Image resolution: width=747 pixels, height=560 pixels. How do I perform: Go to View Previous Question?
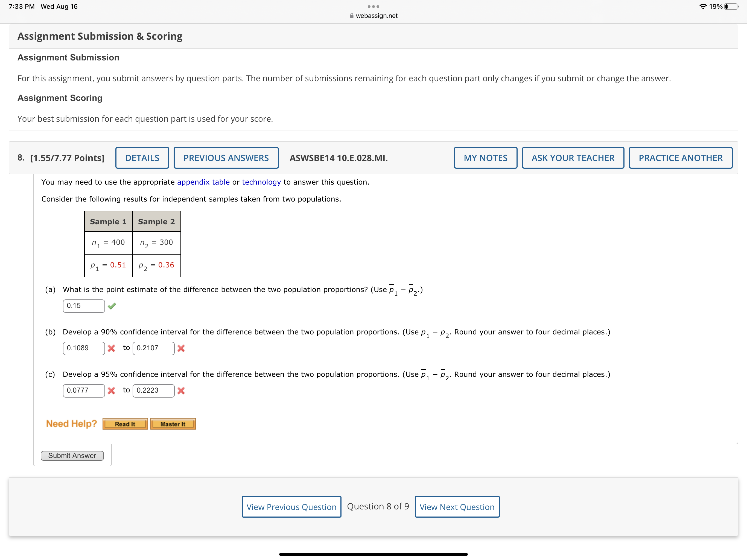(x=291, y=507)
